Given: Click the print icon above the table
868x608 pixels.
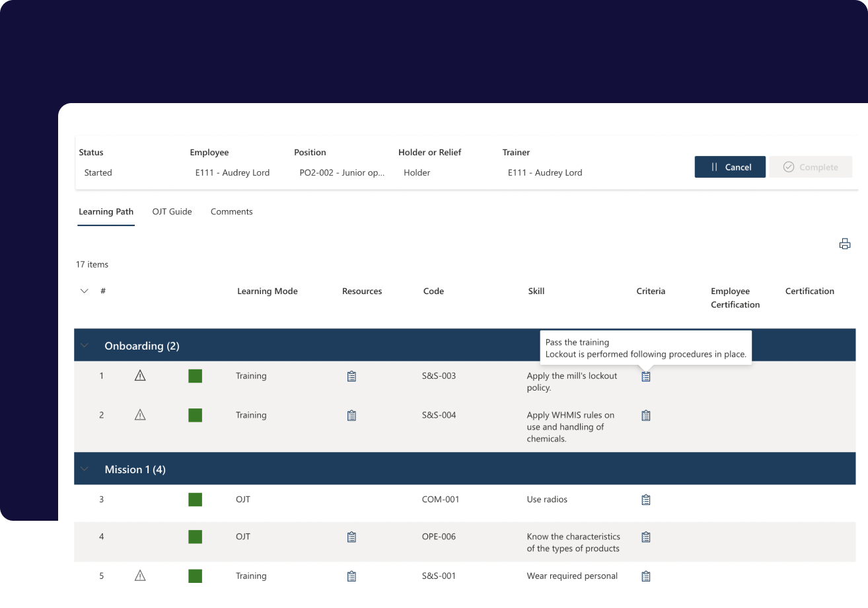Looking at the screenshot, I should click(844, 244).
